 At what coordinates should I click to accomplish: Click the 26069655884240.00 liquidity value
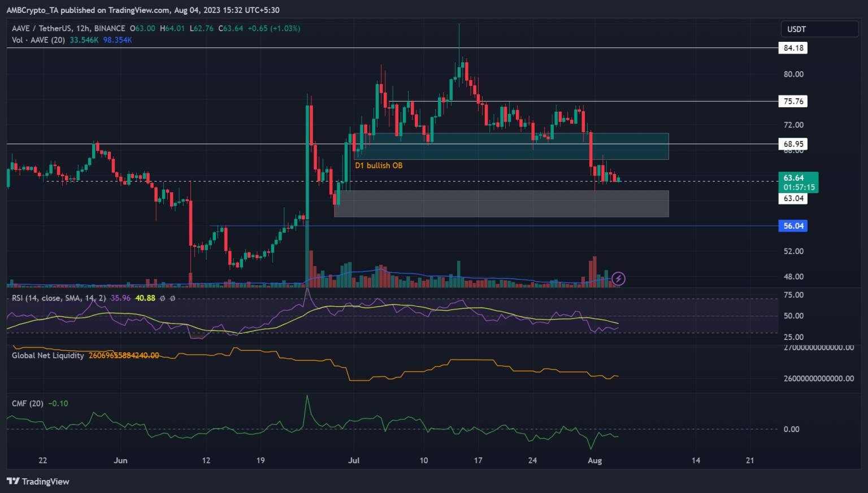coord(123,355)
